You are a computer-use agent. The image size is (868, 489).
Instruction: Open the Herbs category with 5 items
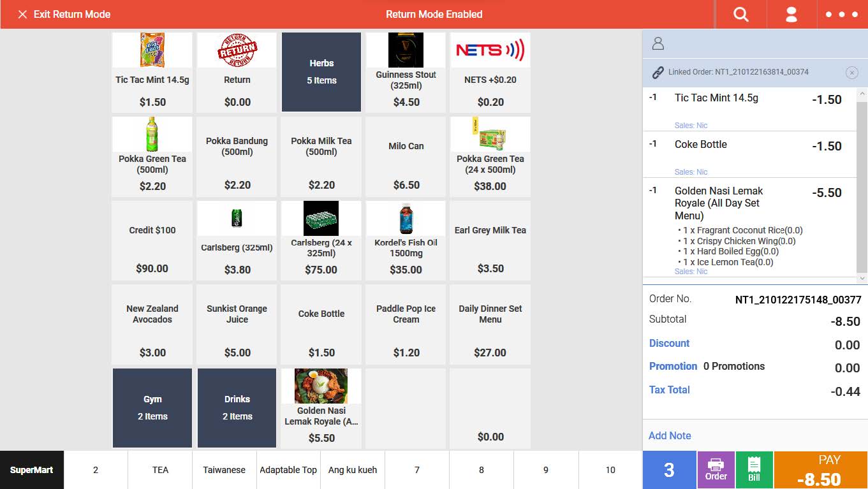[x=321, y=72]
